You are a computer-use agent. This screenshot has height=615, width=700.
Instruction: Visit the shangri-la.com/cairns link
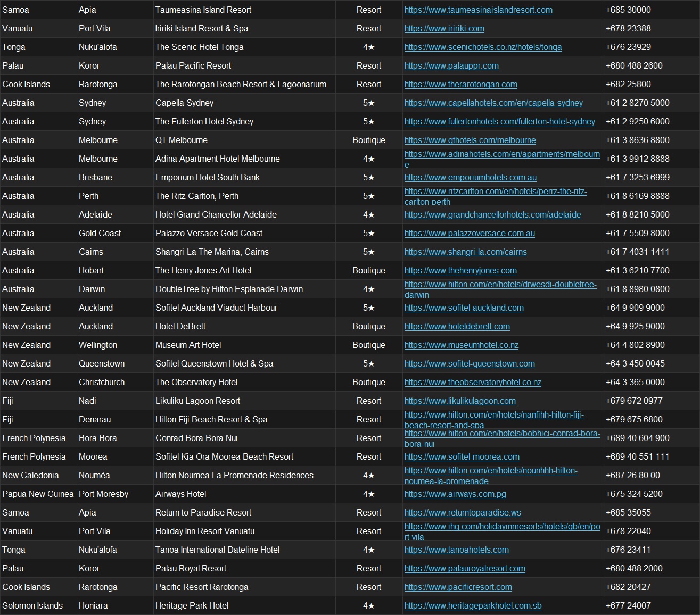click(466, 252)
